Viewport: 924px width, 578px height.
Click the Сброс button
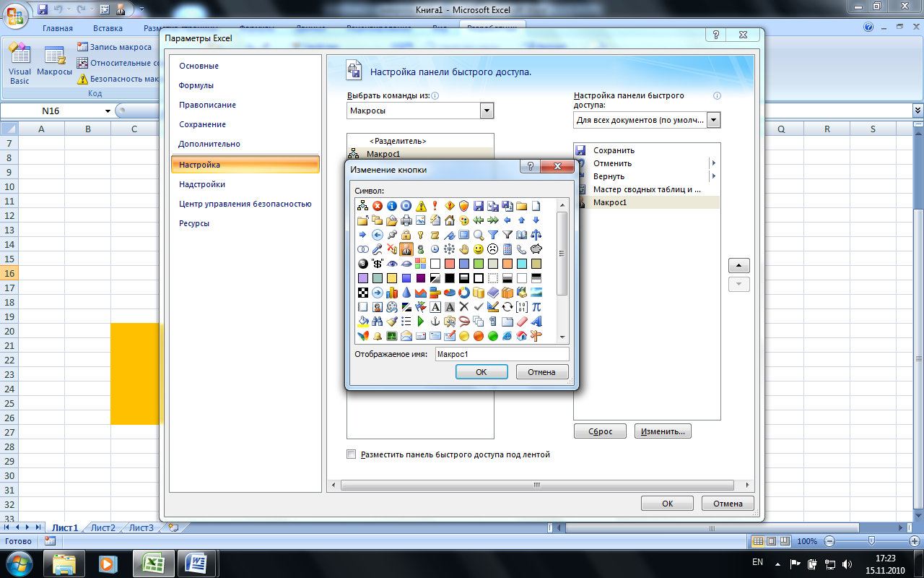click(x=600, y=431)
